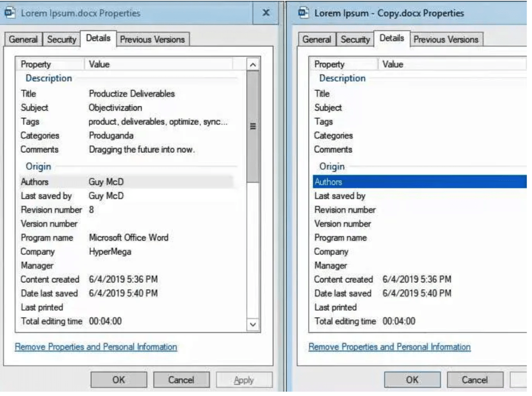This screenshot has height=396, width=532.
Task: Select Details tab in Lorem Ipsum.docx Properties
Action: (x=98, y=38)
